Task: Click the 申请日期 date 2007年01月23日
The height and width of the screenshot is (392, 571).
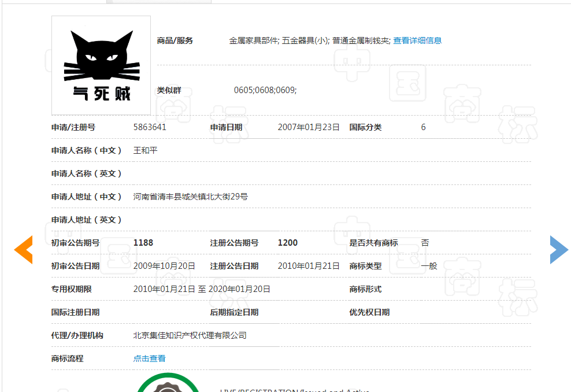Action: click(x=308, y=127)
